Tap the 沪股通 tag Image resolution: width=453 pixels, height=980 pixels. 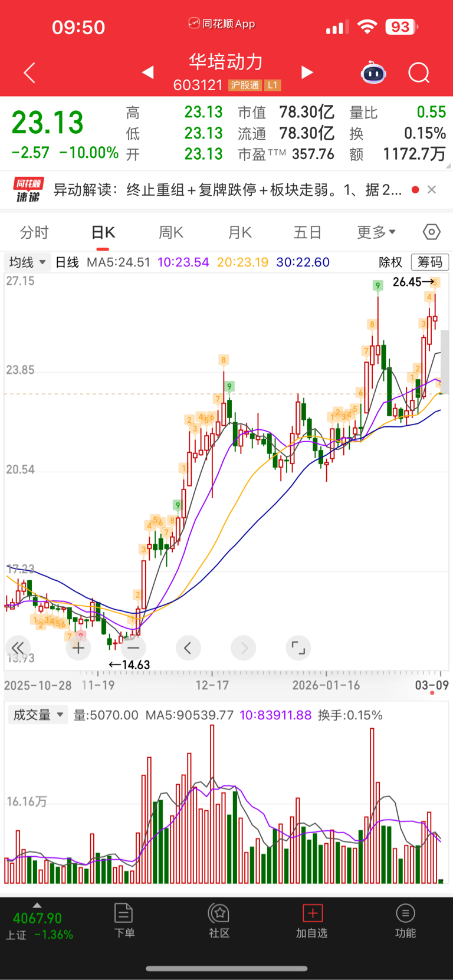(x=245, y=85)
